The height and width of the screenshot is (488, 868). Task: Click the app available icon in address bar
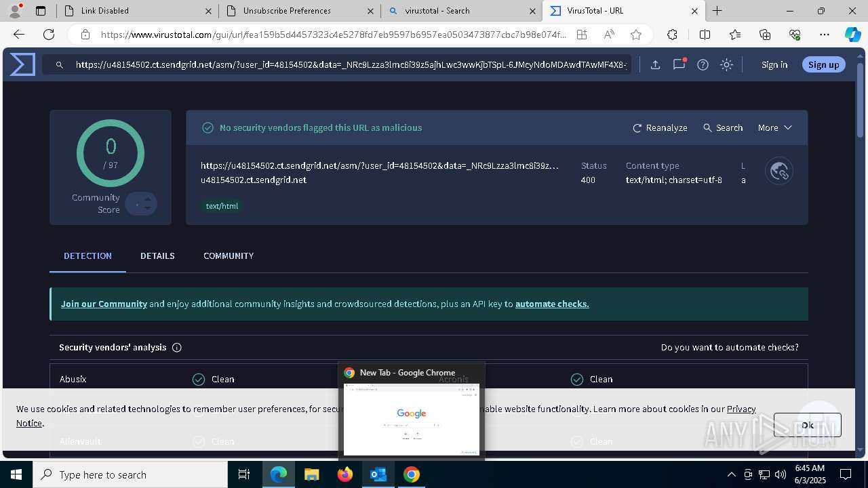click(582, 35)
